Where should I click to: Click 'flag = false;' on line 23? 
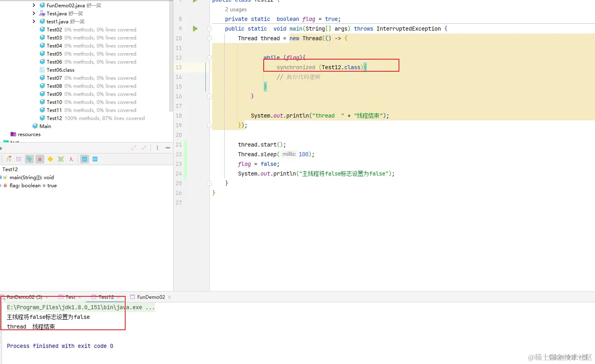coord(258,164)
